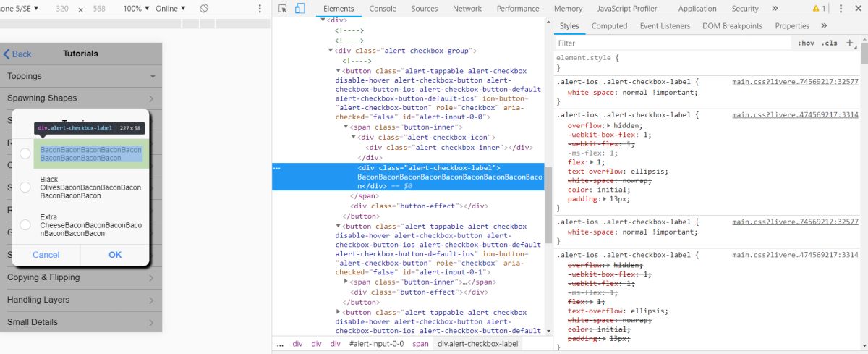Open the 100% zoom dropdown
This screenshot has width=868, height=354.
point(137,9)
